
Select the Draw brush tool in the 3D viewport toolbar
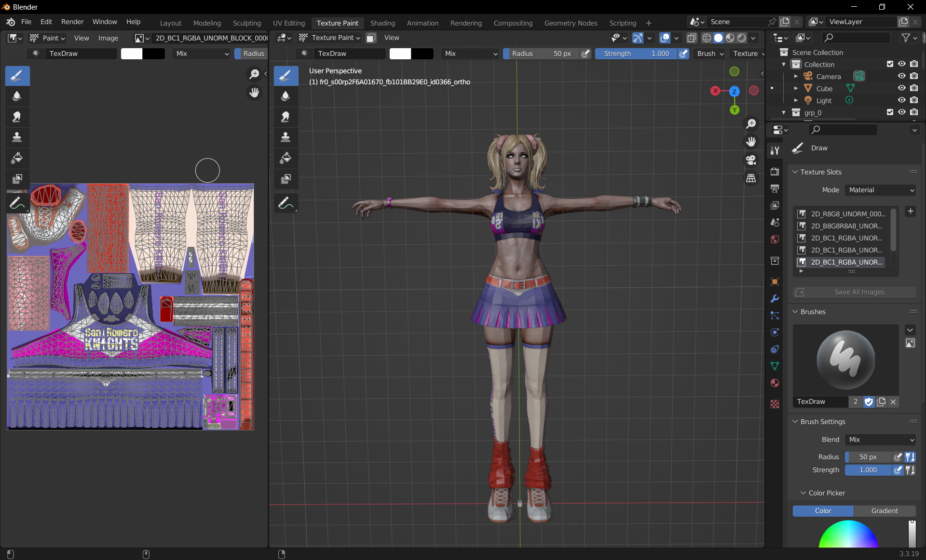(x=286, y=76)
